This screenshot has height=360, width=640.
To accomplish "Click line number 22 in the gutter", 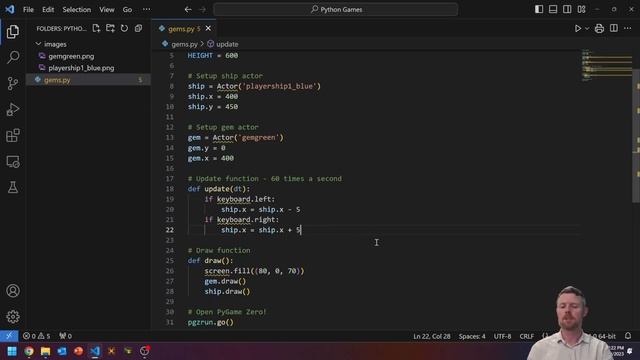I will click(x=169, y=230).
